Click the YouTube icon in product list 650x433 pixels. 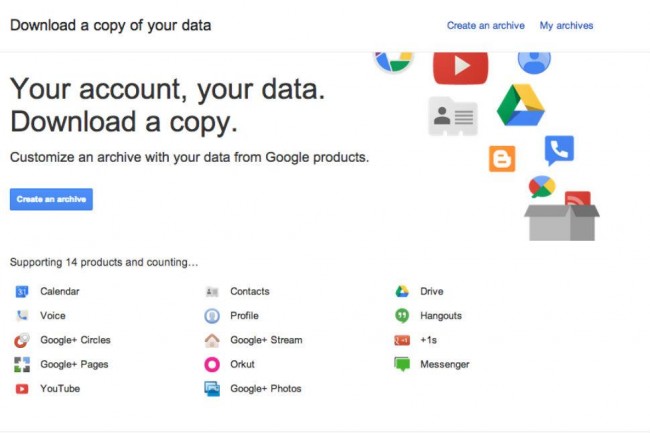pyautogui.click(x=21, y=388)
